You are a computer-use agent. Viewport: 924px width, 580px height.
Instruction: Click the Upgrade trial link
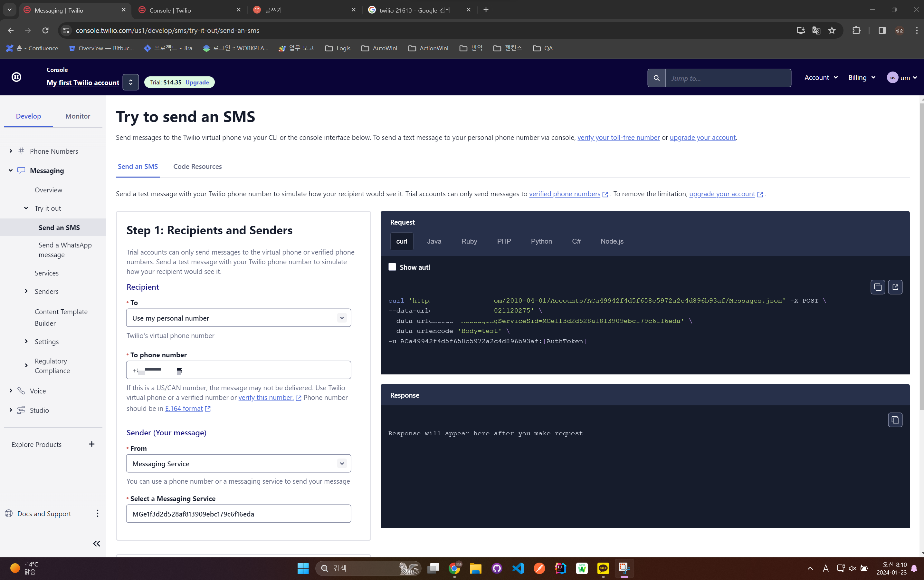[x=197, y=82]
